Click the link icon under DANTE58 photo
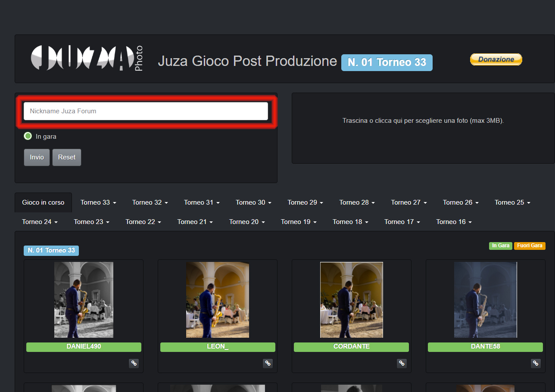This screenshot has width=555, height=392. (536, 363)
